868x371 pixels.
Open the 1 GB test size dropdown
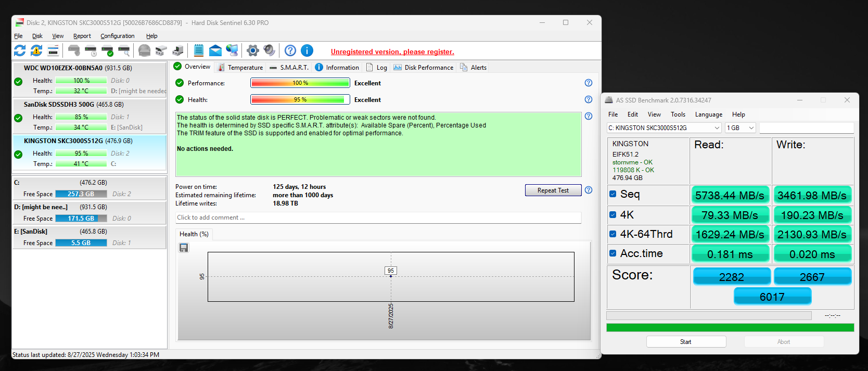point(741,127)
